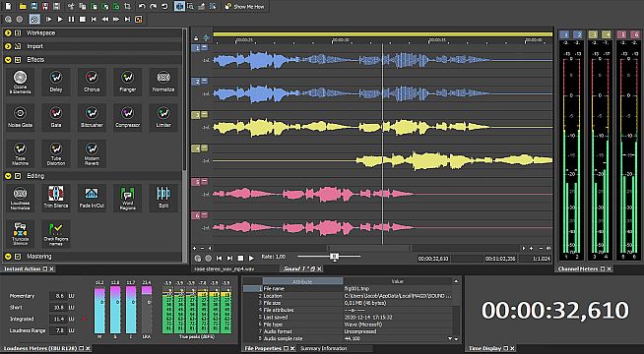Launch the Normalize action
Screen dimensions: 644x354
point(163,82)
